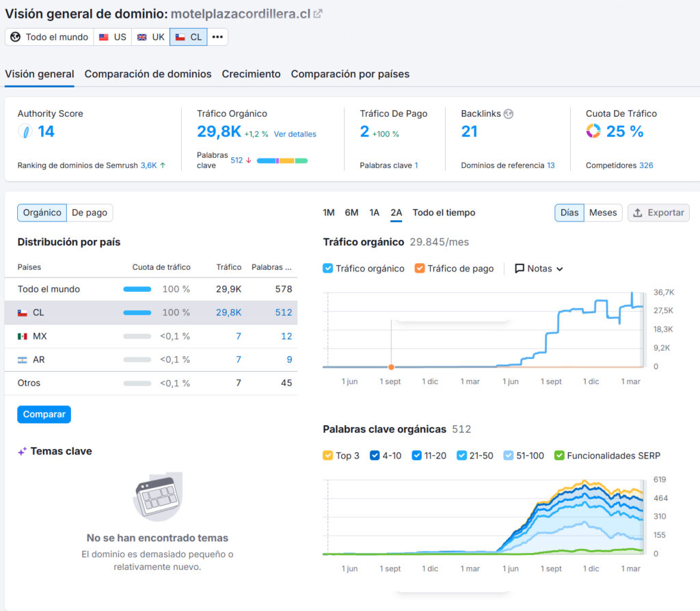This screenshot has height=611, width=700.
Task: Open Crecimiento tab
Action: [x=251, y=74]
